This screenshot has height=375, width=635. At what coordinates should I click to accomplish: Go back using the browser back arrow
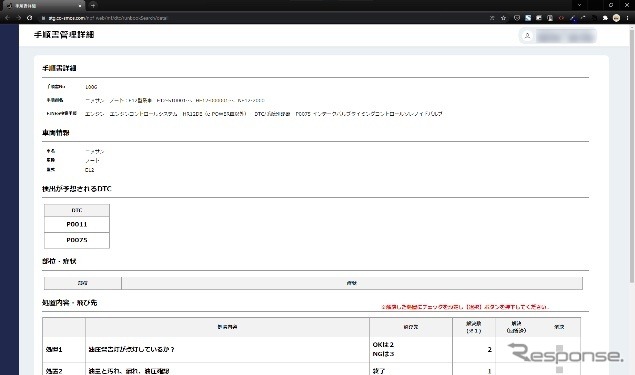[7, 18]
